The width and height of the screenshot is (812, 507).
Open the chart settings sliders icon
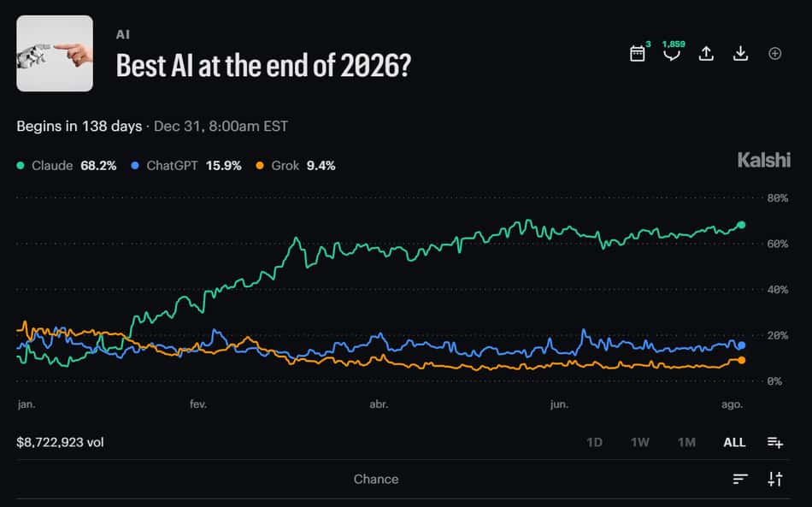(x=774, y=479)
